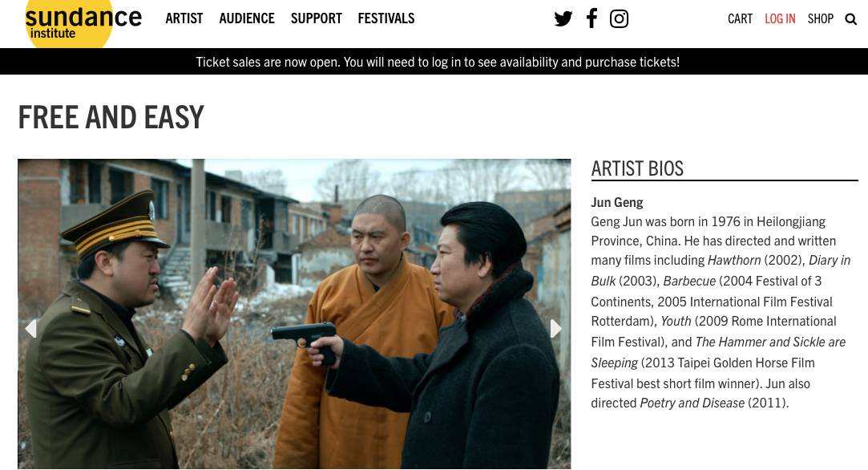
Task: Visit the Shop link
Action: 821,18
